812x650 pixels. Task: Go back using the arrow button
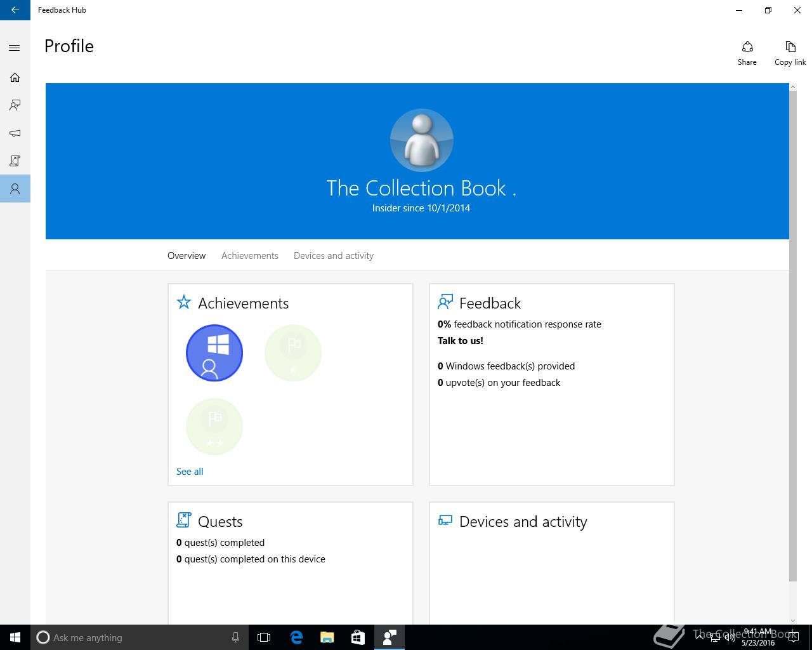pyautogui.click(x=15, y=10)
